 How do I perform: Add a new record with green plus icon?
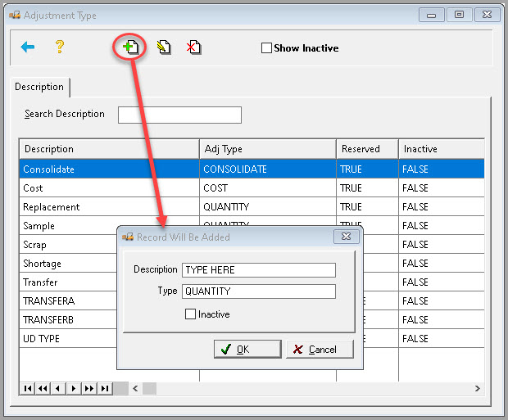pos(130,47)
